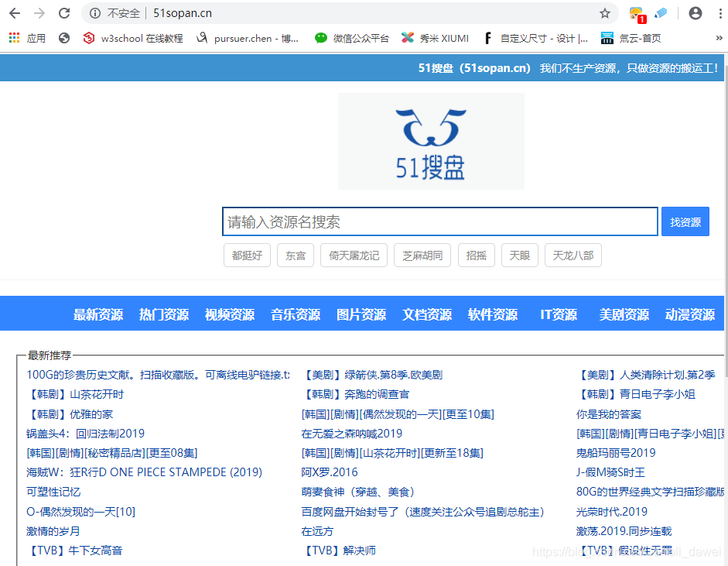Open the Chrome profile avatar icon
The height and width of the screenshot is (566, 728).
[695, 13]
